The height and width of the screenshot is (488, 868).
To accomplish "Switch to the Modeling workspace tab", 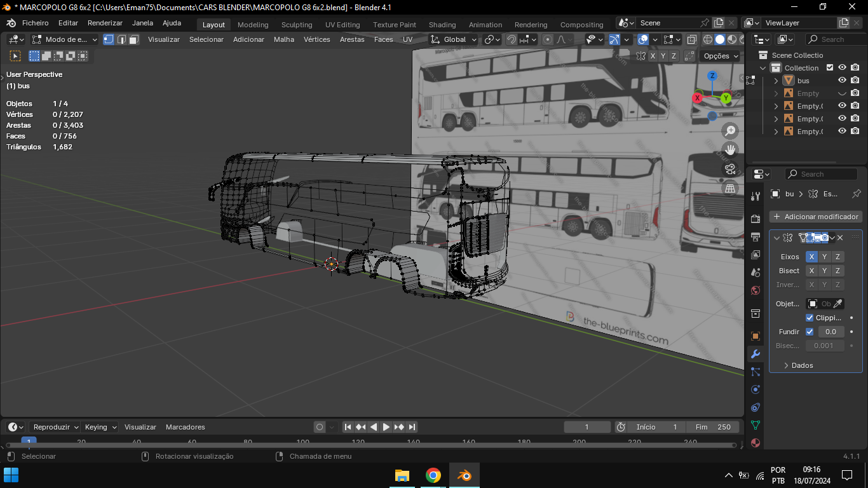I will coord(253,25).
